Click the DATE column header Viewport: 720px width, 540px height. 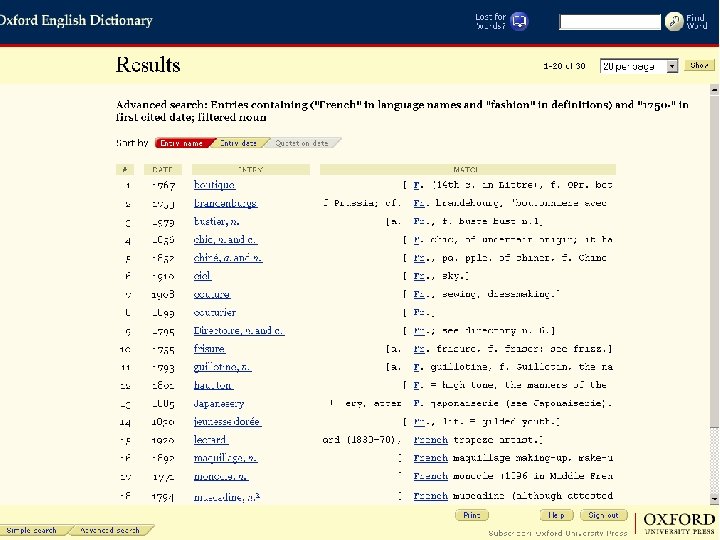(x=163, y=170)
